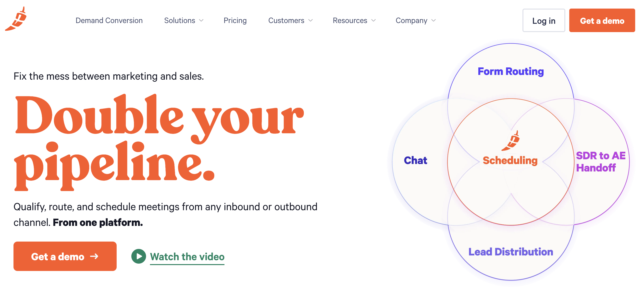The image size is (644, 294).
Task: Click the Lead Distribution circle label
Action: [x=510, y=252]
